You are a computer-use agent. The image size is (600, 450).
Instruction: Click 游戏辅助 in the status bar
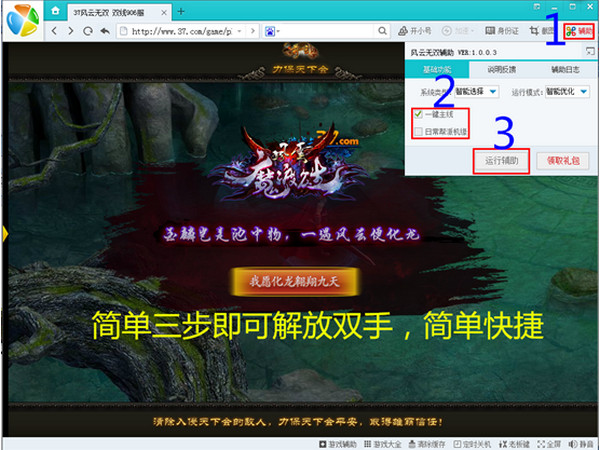point(338,444)
